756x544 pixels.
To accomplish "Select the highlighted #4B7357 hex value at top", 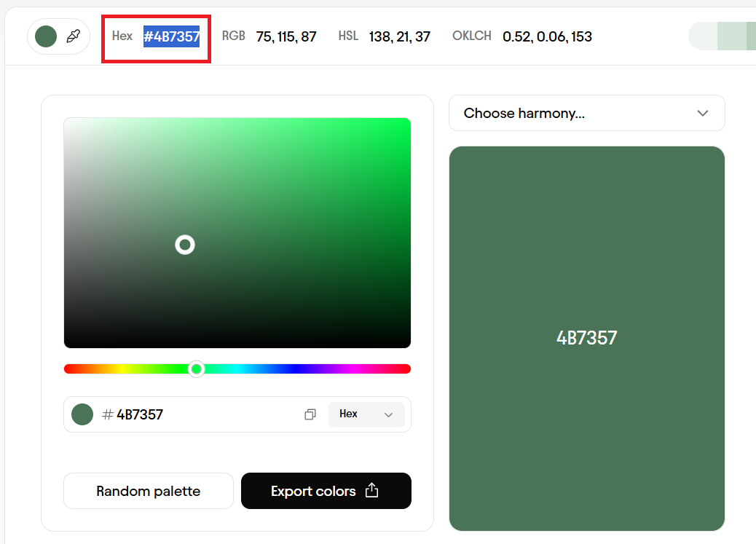I will pos(171,36).
